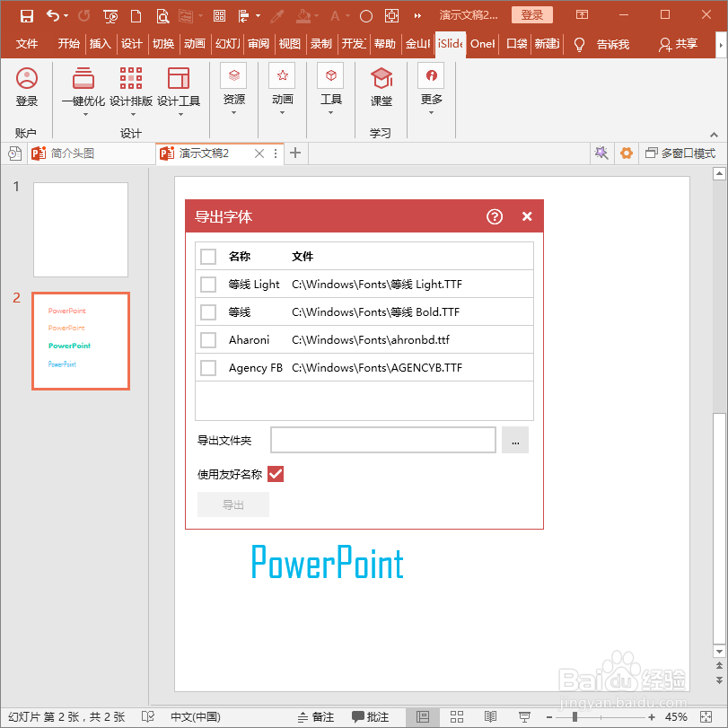Expand quick access toolbar overflow chevrons
This screenshot has height=728, width=728.
(417, 16)
